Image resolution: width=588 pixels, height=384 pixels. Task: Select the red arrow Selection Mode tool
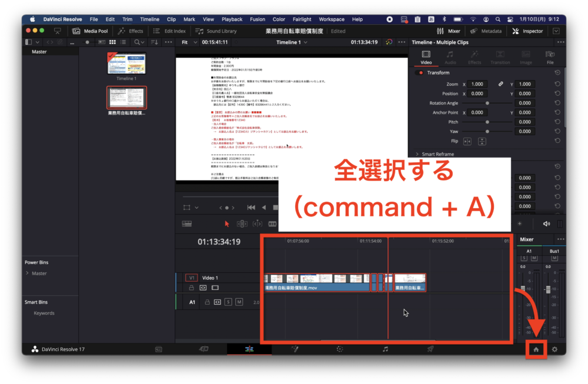coord(226,224)
